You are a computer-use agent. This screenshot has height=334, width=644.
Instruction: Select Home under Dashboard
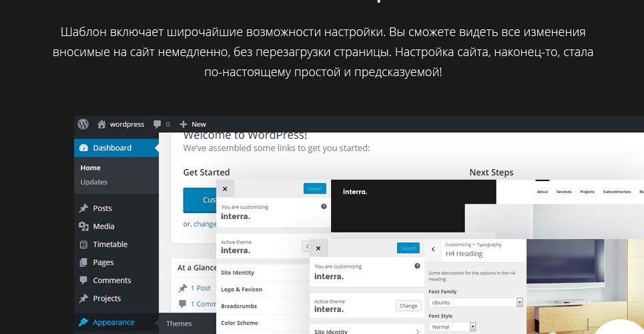click(90, 168)
